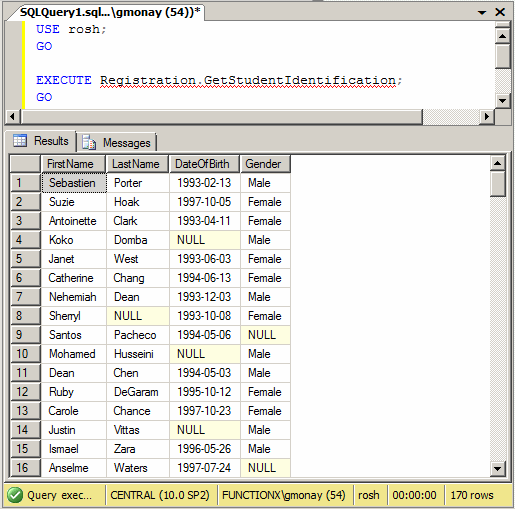Select the cell 'Ismael'
The height and width of the screenshot is (509, 515).
tap(74, 449)
